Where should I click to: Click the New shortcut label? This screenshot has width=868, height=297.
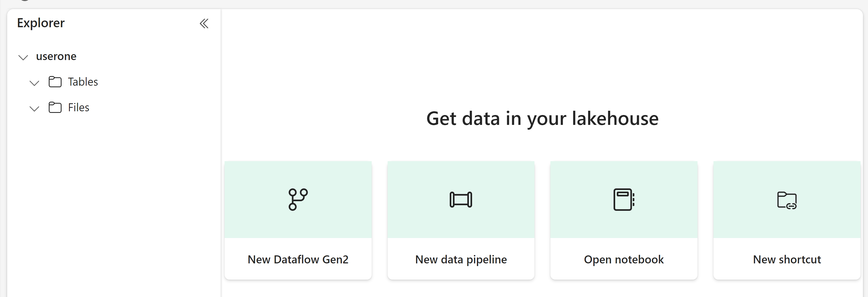click(786, 259)
